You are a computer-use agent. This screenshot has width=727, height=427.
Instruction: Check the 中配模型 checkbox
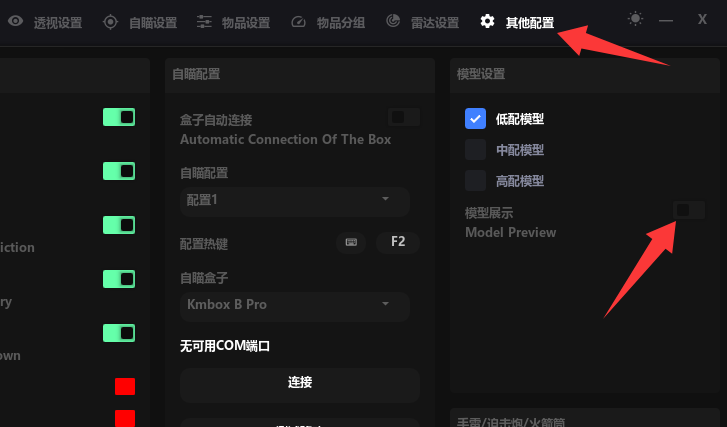coord(475,150)
